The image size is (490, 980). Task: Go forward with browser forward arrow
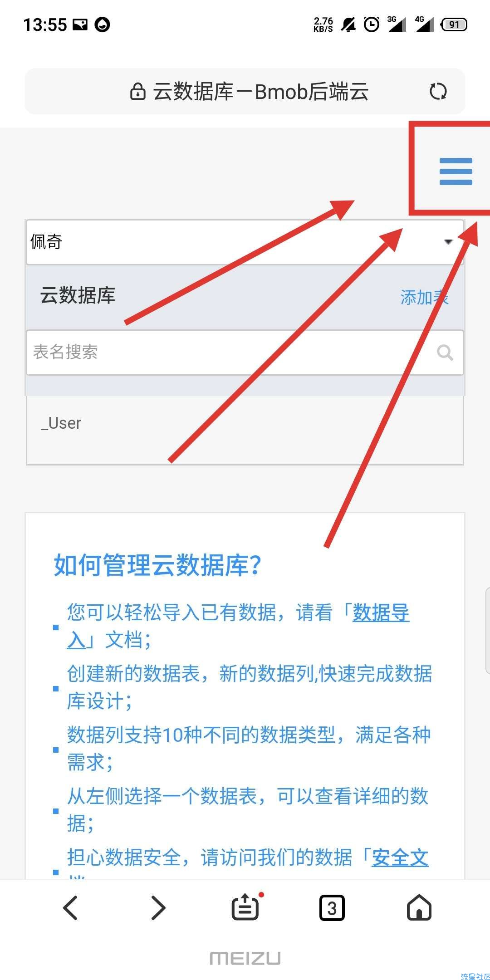[x=158, y=907]
